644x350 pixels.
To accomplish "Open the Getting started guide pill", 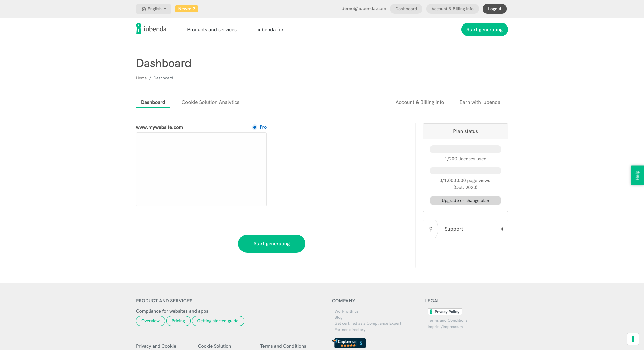I will coord(218,321).
